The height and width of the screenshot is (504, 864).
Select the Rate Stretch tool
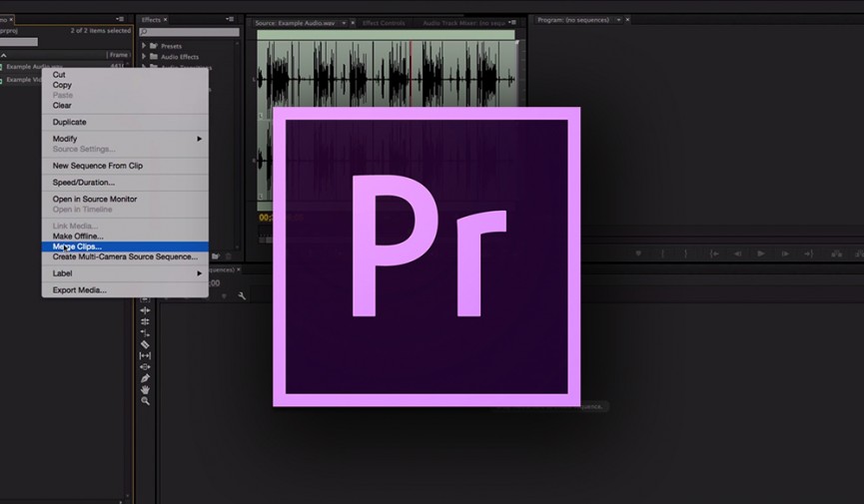click(x=145, y=332)
